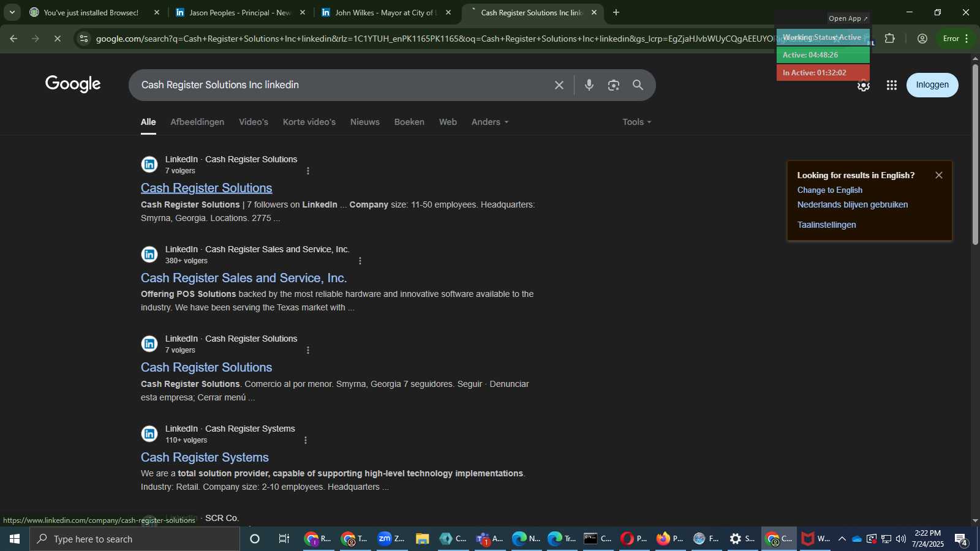
Task: Open Zoom from the taskbar
Action: pyautogui.click(x=391, y=539)
